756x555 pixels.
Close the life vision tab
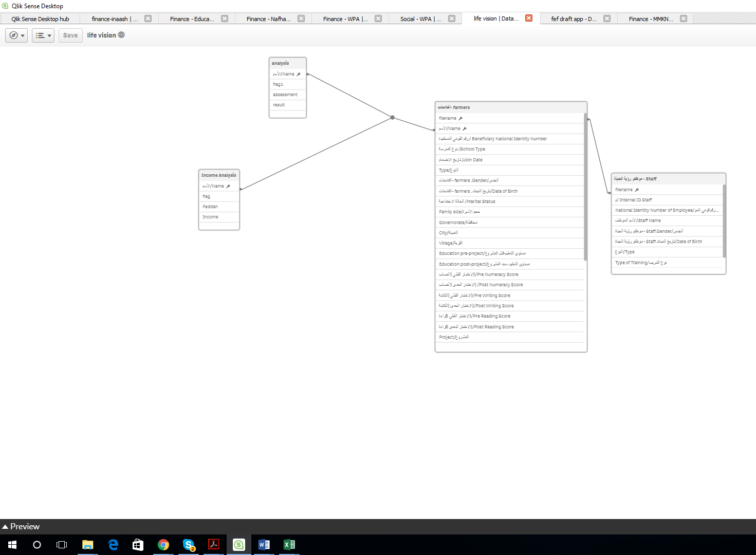click(529, 18)
